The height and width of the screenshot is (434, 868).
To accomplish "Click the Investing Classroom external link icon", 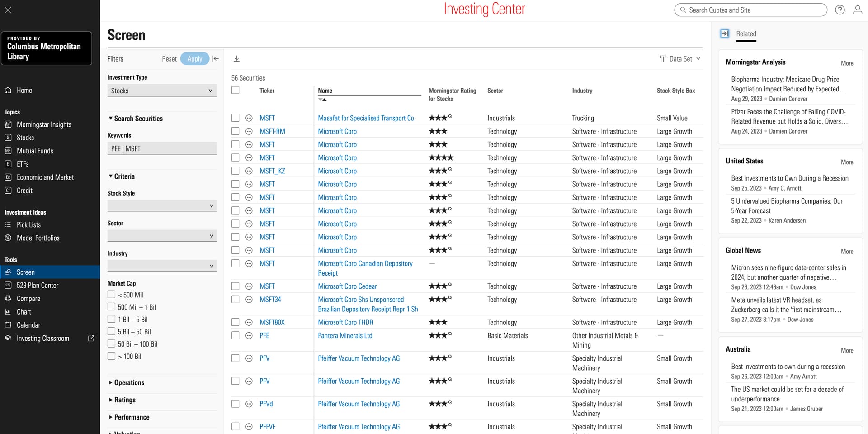I will click(91, 338).
